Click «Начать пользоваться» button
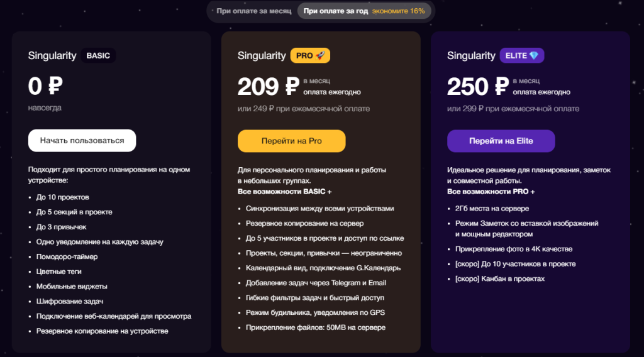 [x=82, y=141]
